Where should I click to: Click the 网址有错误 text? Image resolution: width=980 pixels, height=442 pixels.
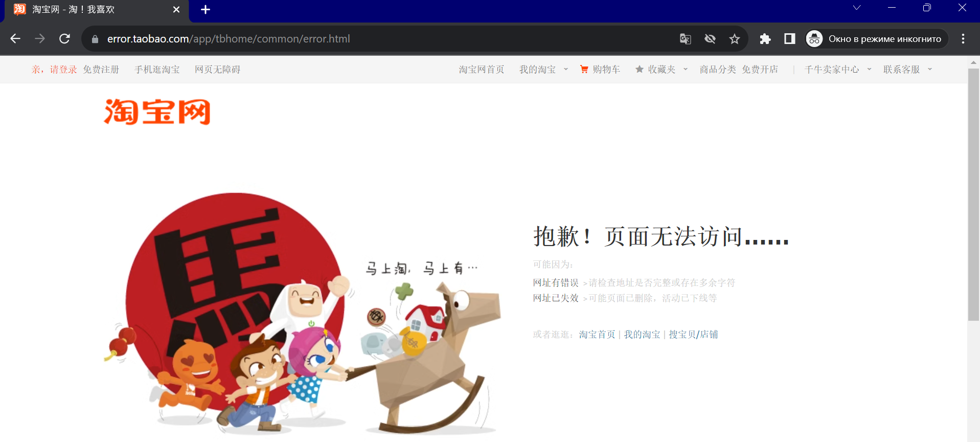pyautogui.click(x=556, y=283)
